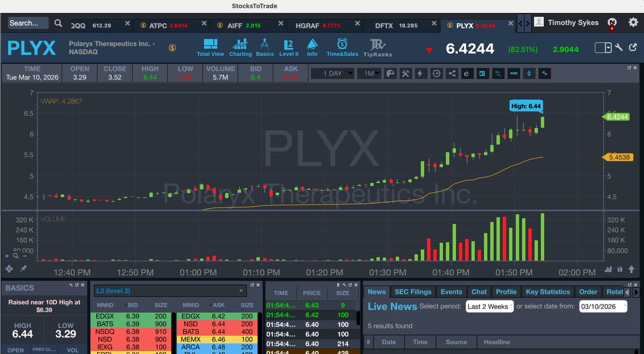
Task: Click the download icon in Time&Sales panel header
Action: pos(338,284)
